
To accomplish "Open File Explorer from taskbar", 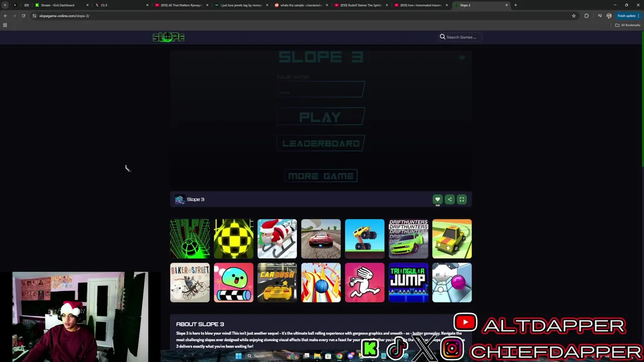I will click(317, 356).
